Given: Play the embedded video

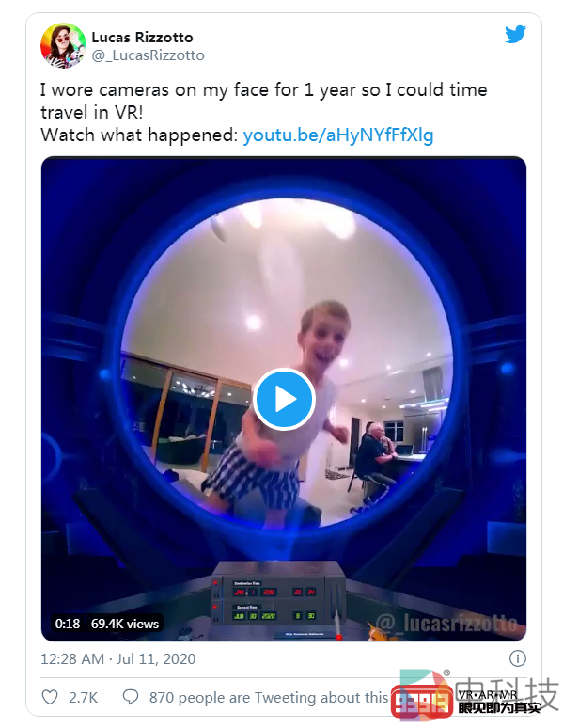Looking at the screenshot, I should 284,400.
